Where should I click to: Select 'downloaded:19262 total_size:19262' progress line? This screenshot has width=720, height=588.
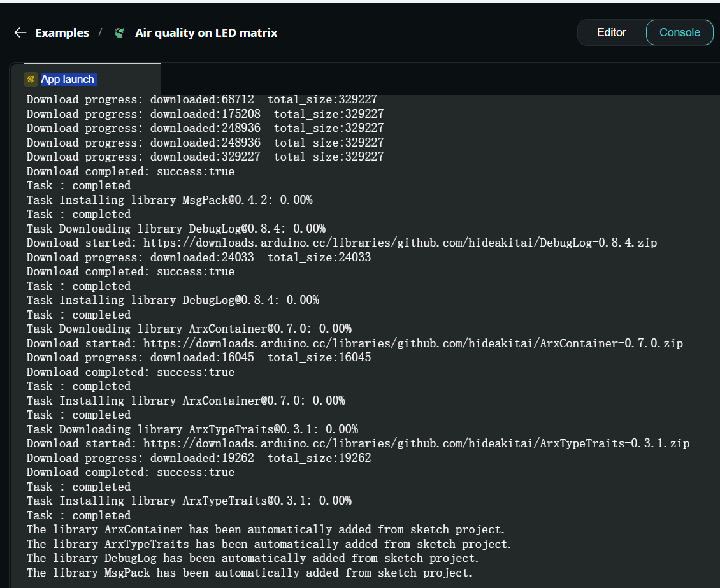click(199, 458)
